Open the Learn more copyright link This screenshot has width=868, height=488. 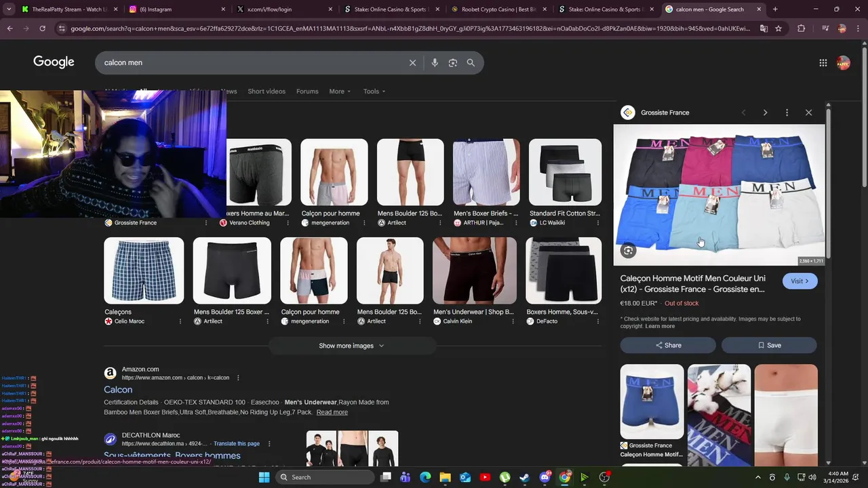(660, 326)
